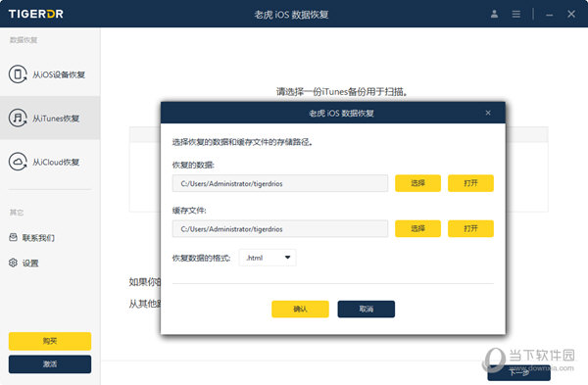Viewport: 588px width, 385px height.
Task: Click the settings gear icon
Action: coord(13,263)
